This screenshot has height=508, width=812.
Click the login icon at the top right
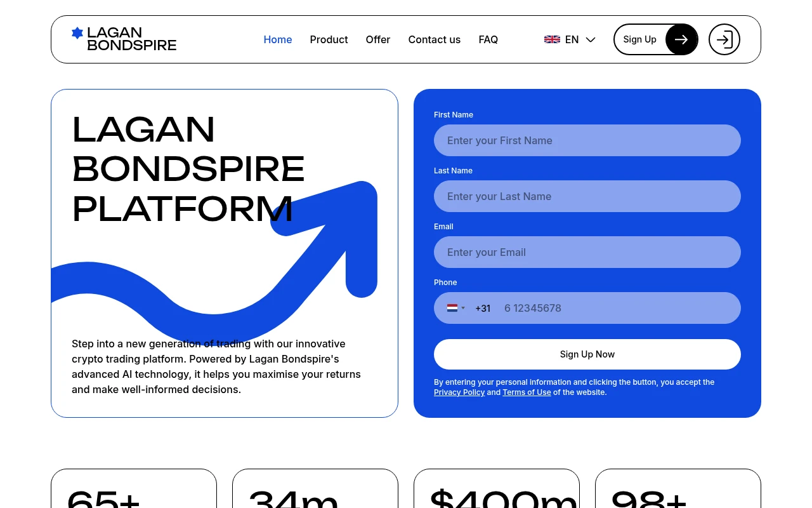[724, 39]
